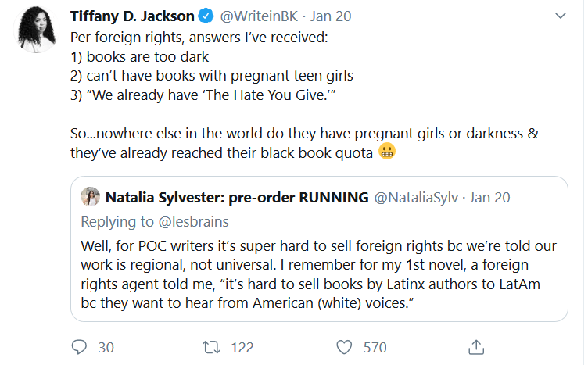588x365 pixels.
Task: Open the tweet options chevron menu
Action: (x=560, y=16)
